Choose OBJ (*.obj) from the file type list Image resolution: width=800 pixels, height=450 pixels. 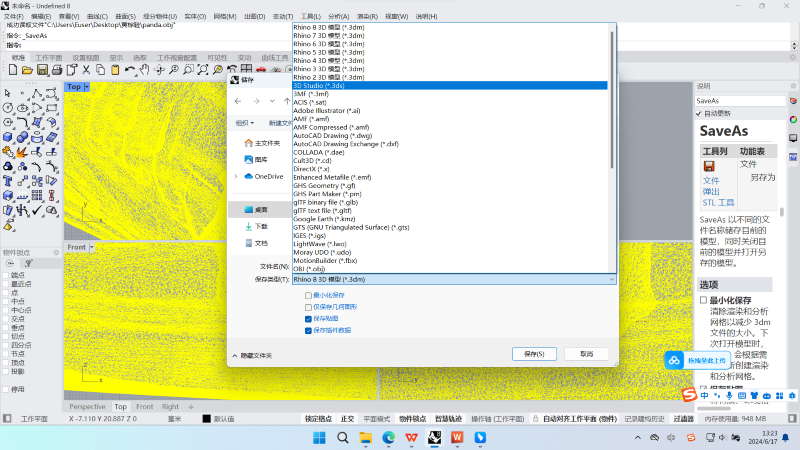pos(309,269)
